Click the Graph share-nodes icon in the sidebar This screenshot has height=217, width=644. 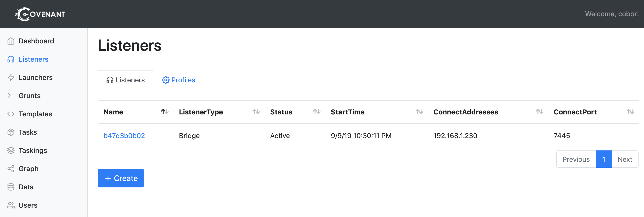point(11,169)
